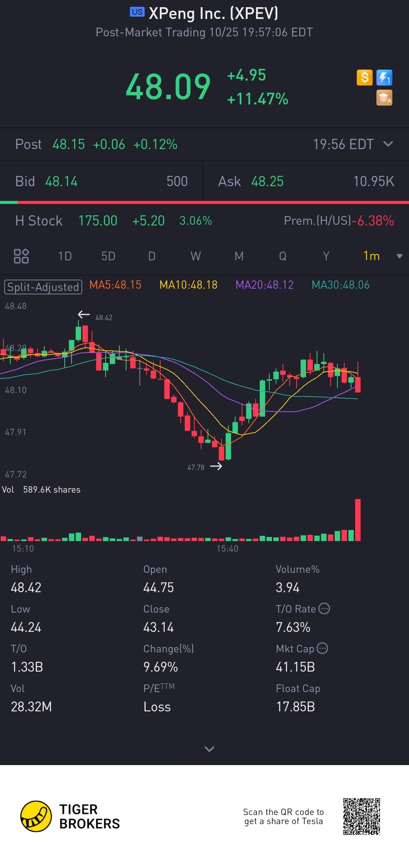Tap the main price 48.09
The height and width of the screenshot is (868, 409).
(168, 87)
